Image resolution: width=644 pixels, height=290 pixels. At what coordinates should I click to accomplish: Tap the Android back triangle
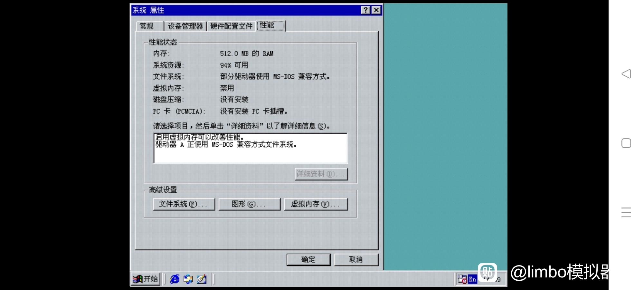click(x=626, y=74)
